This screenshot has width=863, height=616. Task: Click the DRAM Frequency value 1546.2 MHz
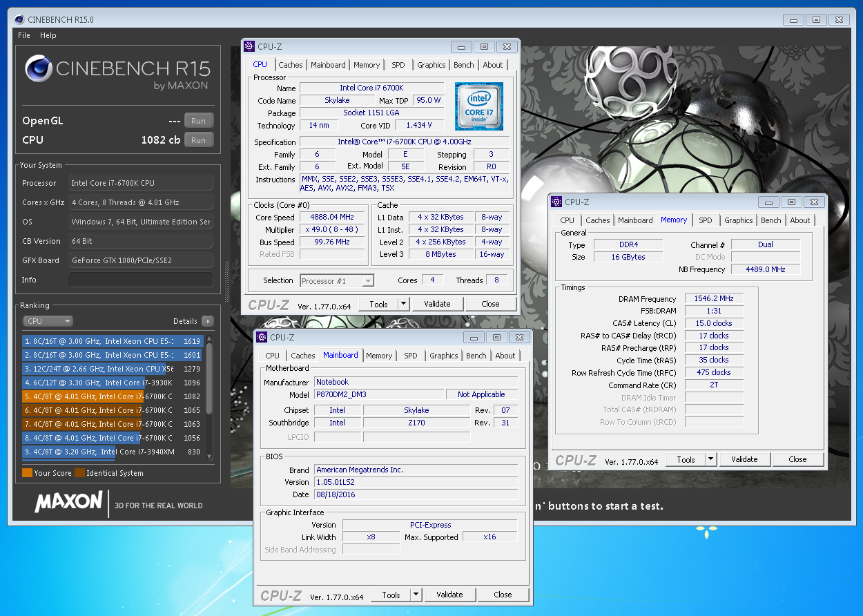714,299
